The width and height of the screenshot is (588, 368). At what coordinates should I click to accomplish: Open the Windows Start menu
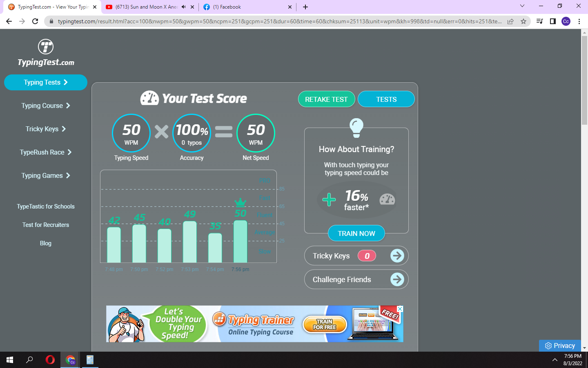click(10, 360)
